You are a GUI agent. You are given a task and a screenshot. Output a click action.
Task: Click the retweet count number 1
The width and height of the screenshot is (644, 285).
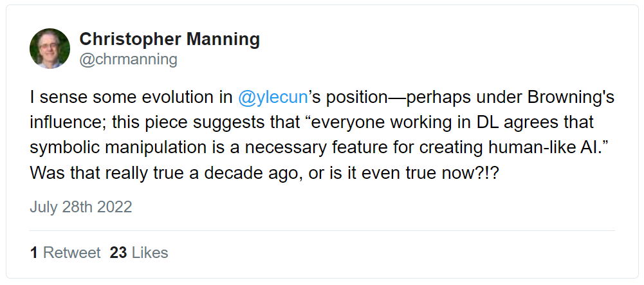coord(33,253)
